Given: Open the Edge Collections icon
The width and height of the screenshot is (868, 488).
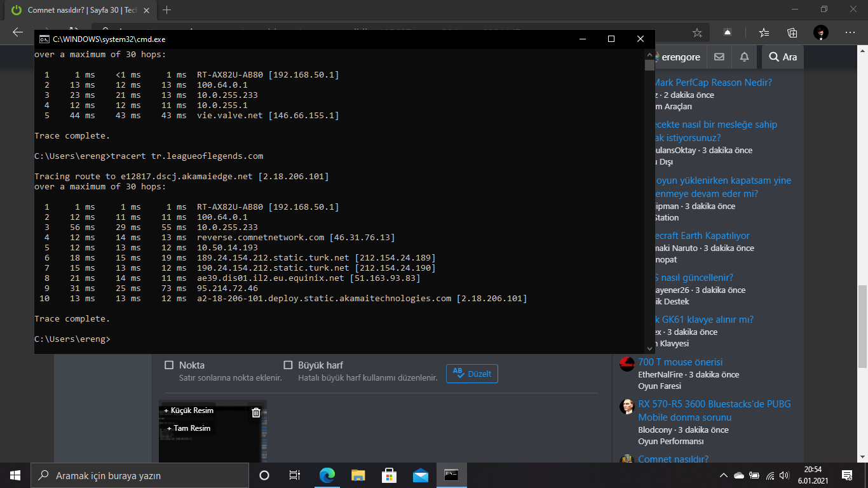Looking at the screenshot, I should (792, 32).
